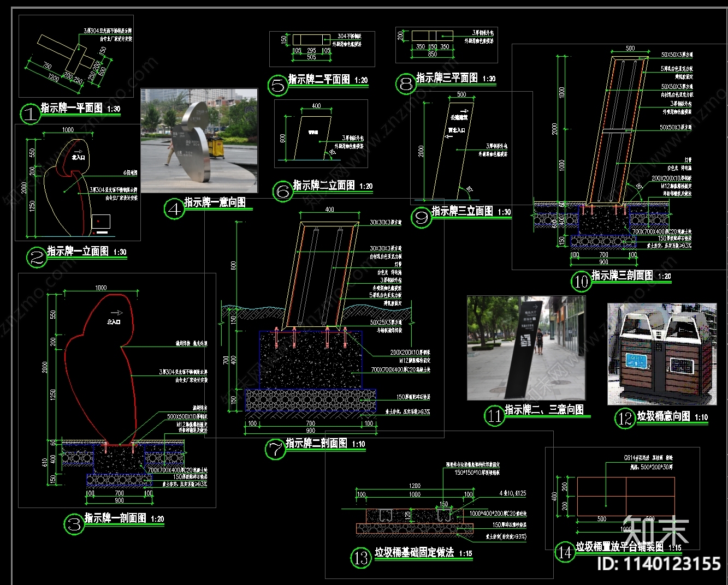Select dimension 850 in 指示牌三平面图
The height and width of the screenshot is (585, 728).
432,54
